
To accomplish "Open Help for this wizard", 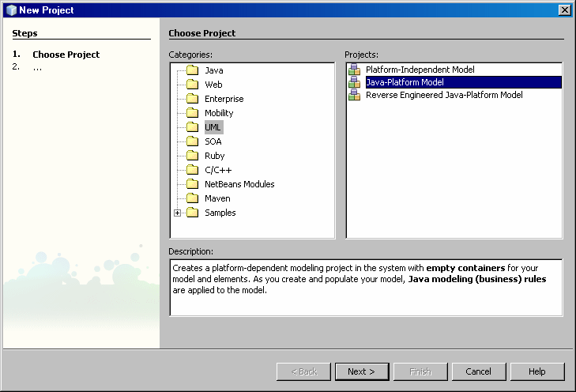I will tap(537, 371).
